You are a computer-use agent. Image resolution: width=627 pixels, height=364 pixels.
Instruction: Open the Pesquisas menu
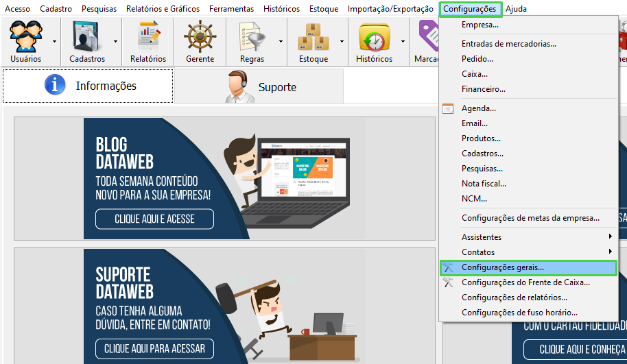pyautogui.click(x=99, y=8)
